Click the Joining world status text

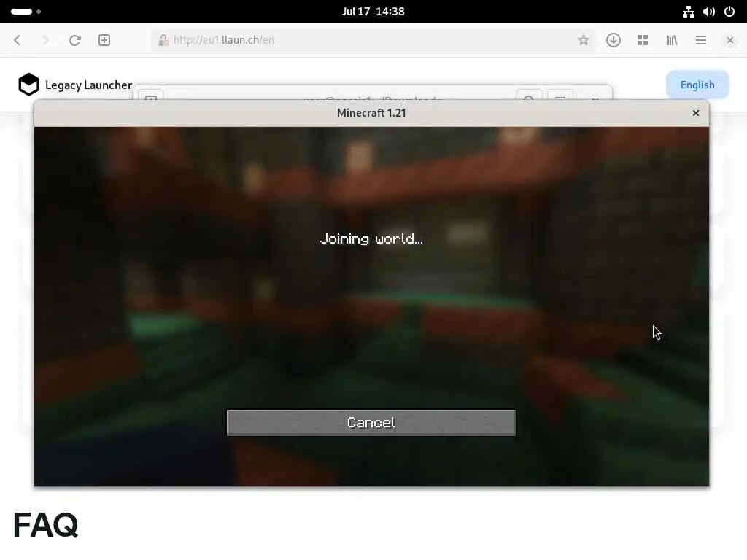click(x=371, y=238)
